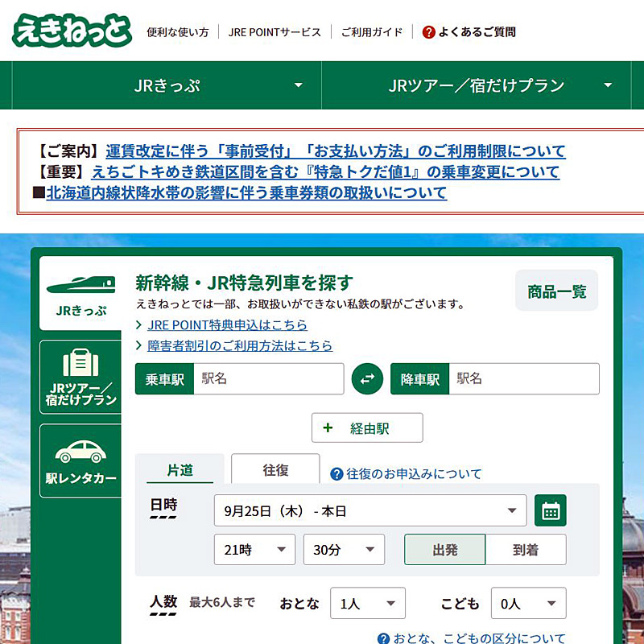Viewport: 644px width, 644px height.
Task: Select the 片道 one-way tab
Action: point(180,470)
